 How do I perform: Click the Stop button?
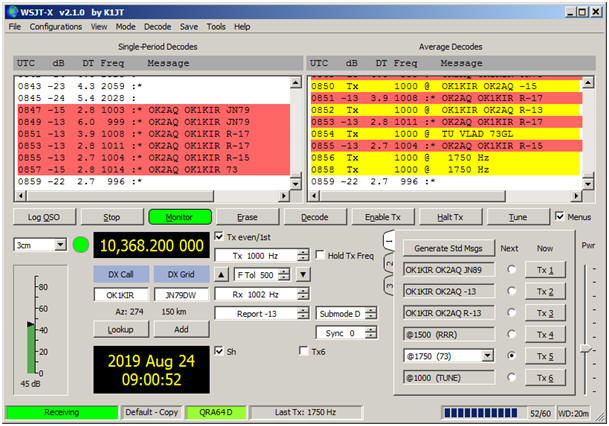pyautogui.click(x=112, y=217)
